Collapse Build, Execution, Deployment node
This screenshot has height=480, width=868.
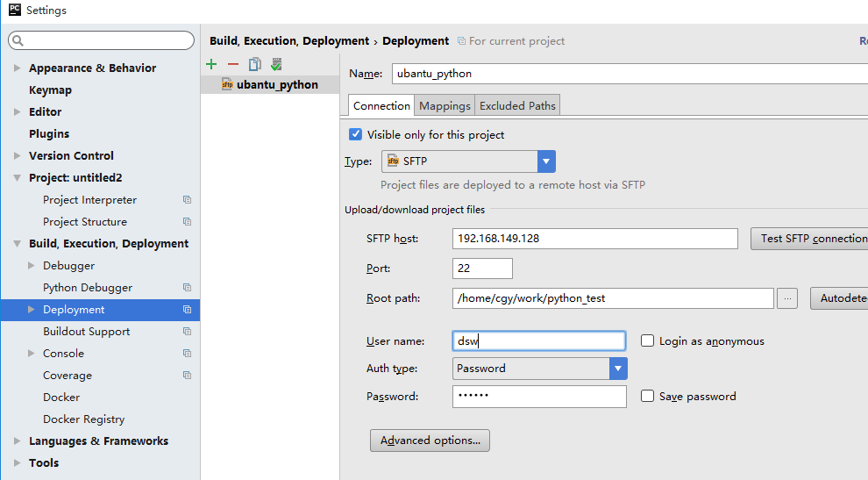18,244
